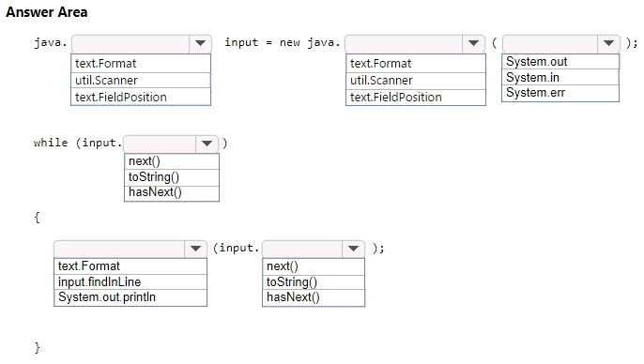This screenshot has height=364, width=644.
Task: Open the final input method dropdown arrow
Action: click(353, 249)
